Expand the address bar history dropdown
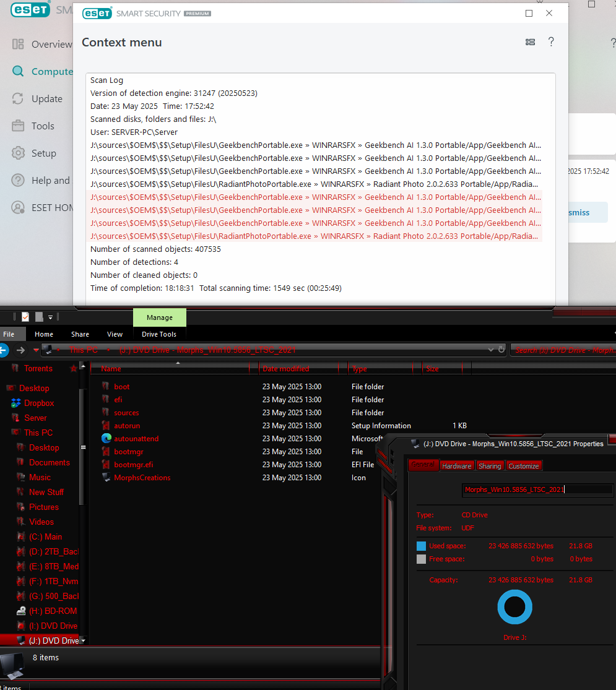Viewport: 616px width, 690px height. point(490,350)
